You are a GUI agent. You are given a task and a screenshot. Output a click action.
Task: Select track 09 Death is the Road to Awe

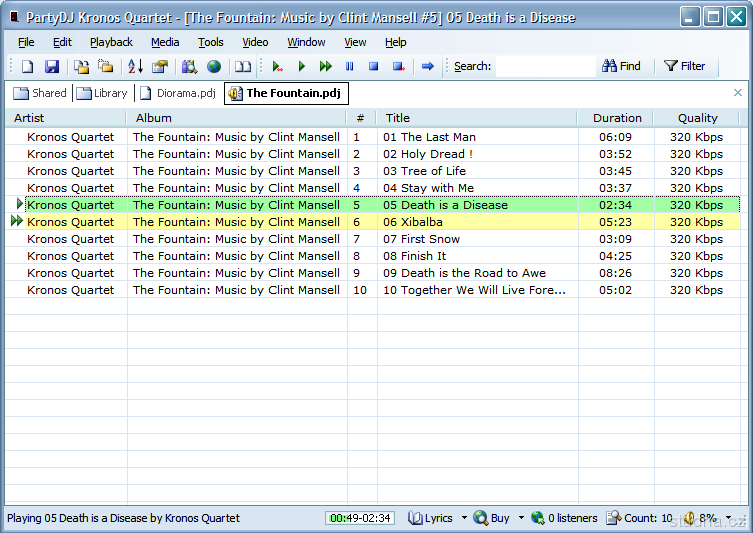tap(464, 273)
